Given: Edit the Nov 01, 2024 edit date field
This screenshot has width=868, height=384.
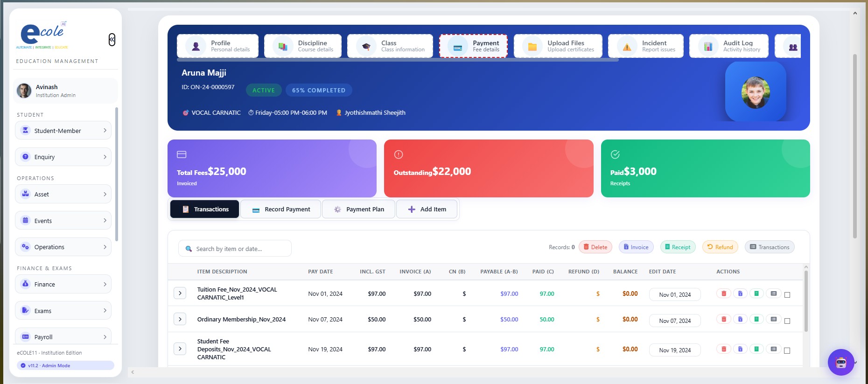Looking at the screenshot, I should tap(675, 294).
